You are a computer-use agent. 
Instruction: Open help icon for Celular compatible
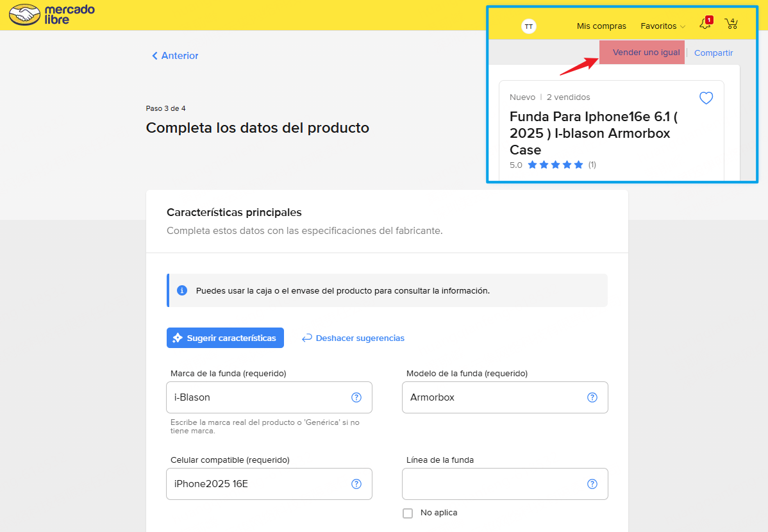click(x=356, y=484)
